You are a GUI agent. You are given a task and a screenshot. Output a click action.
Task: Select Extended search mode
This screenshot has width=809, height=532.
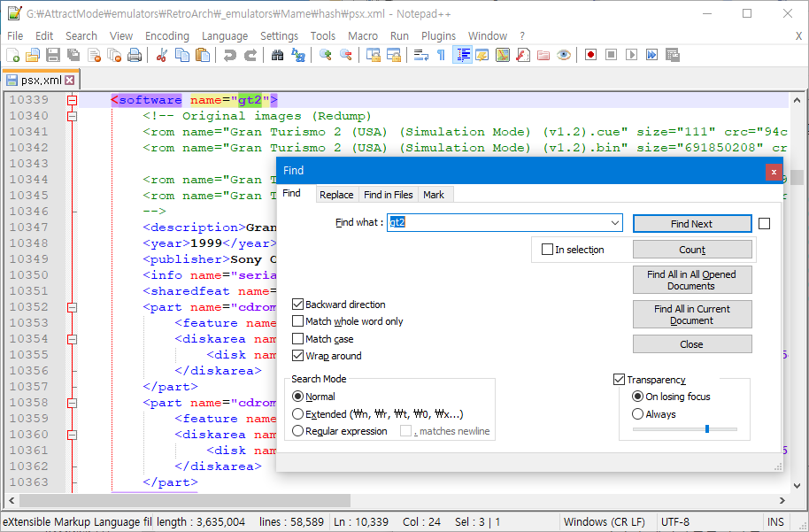[x=297, y=414]
